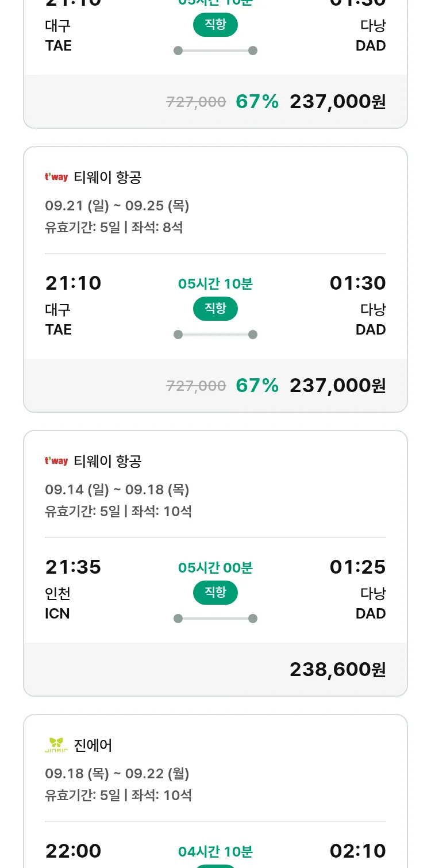Select the 인천 ICN departure airport

click(x=57, y=603)
